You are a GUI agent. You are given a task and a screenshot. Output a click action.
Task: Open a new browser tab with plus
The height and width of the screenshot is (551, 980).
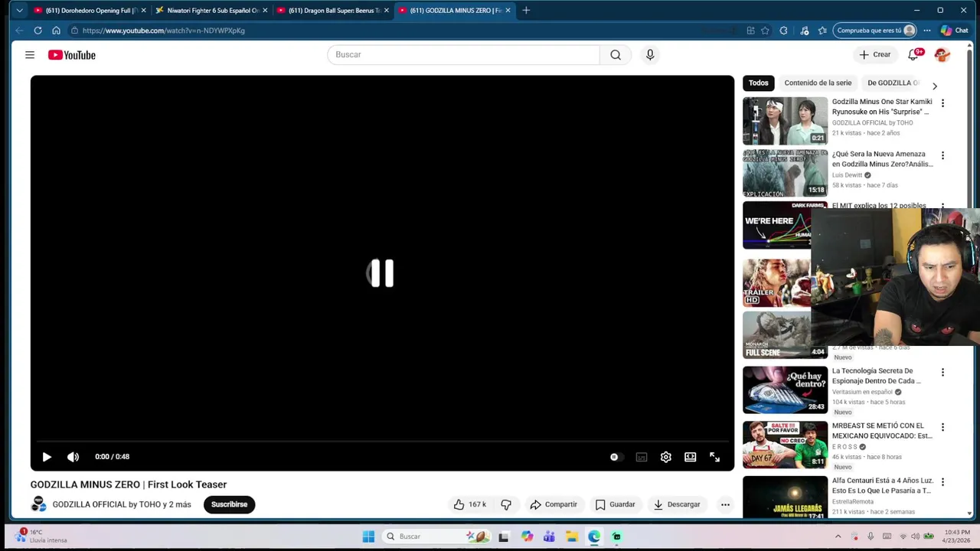[x=526, y=11]
